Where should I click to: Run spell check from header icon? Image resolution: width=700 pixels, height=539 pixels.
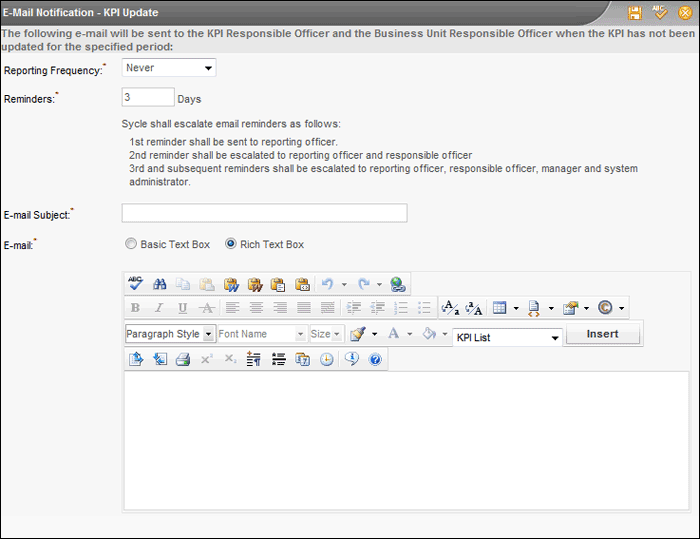(x=659, y=13)
